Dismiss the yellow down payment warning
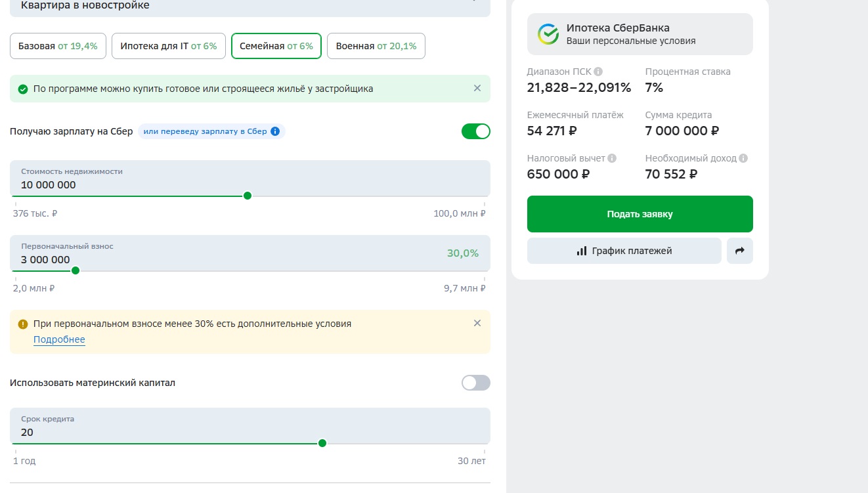868x493 pixels. 477,323
